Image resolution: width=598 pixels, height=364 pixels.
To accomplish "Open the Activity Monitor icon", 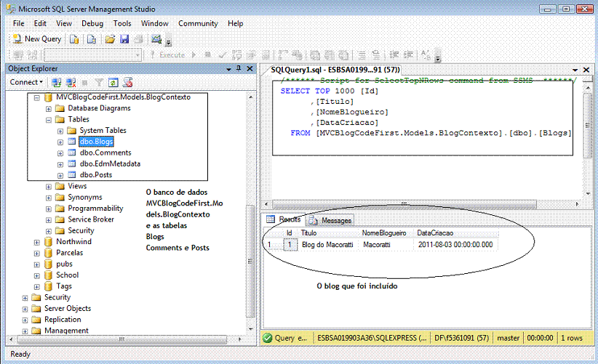I will [x=156, y=39].
